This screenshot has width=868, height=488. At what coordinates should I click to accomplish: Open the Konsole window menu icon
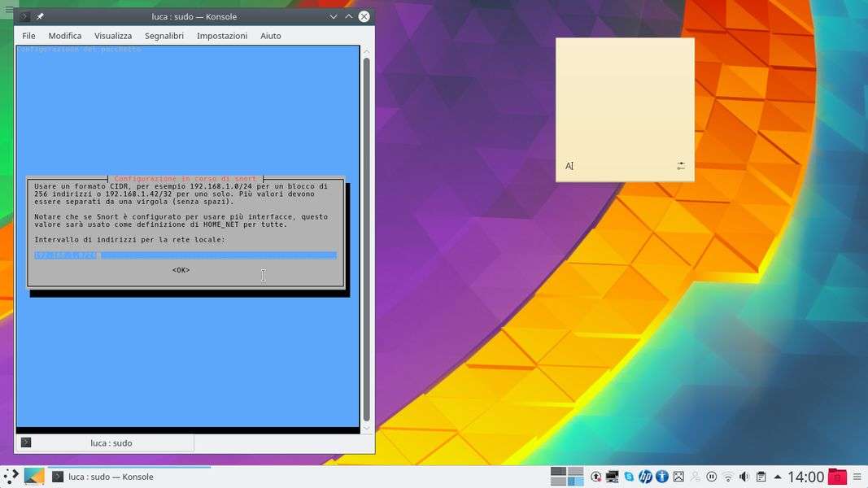(24, 16)
